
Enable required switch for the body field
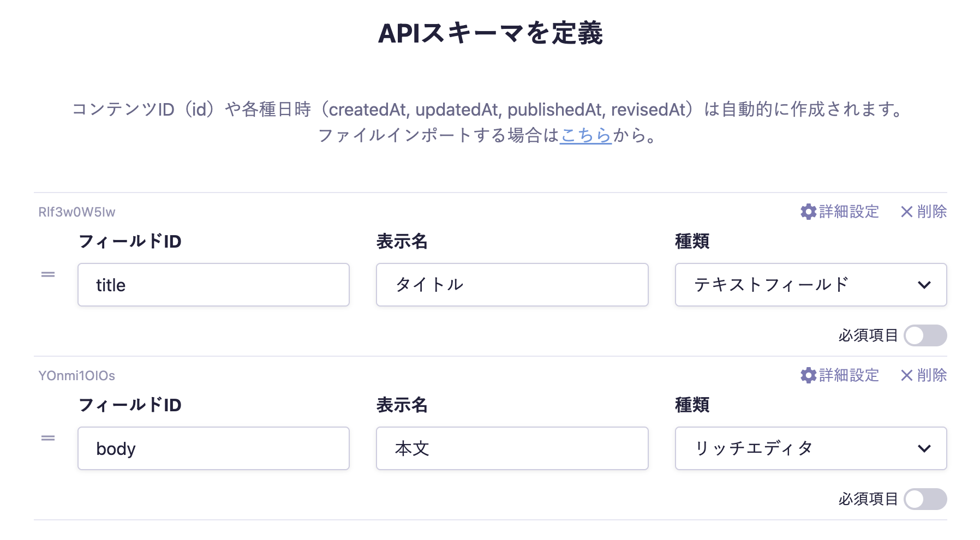click(x=925, y=499)
